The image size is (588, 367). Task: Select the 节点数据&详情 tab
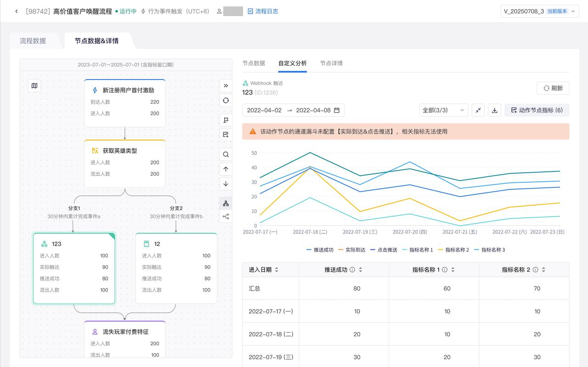pos(97,41)
